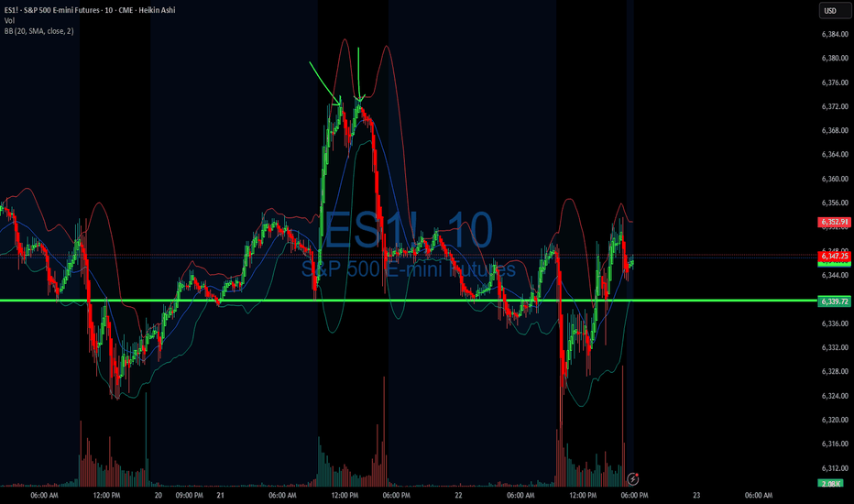Click the 6,384.00 price axis label

(x=835, y=34)
